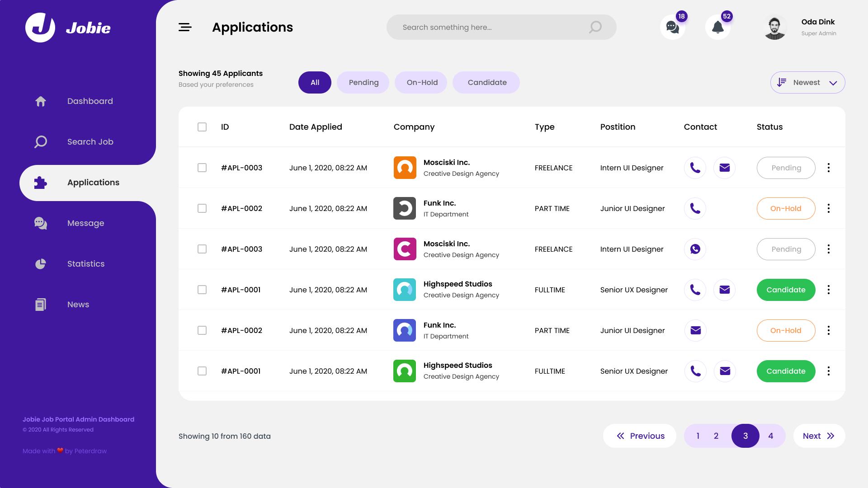
Task: Open three-dot menu for first Pending row
Action: (x=828, y=168)
